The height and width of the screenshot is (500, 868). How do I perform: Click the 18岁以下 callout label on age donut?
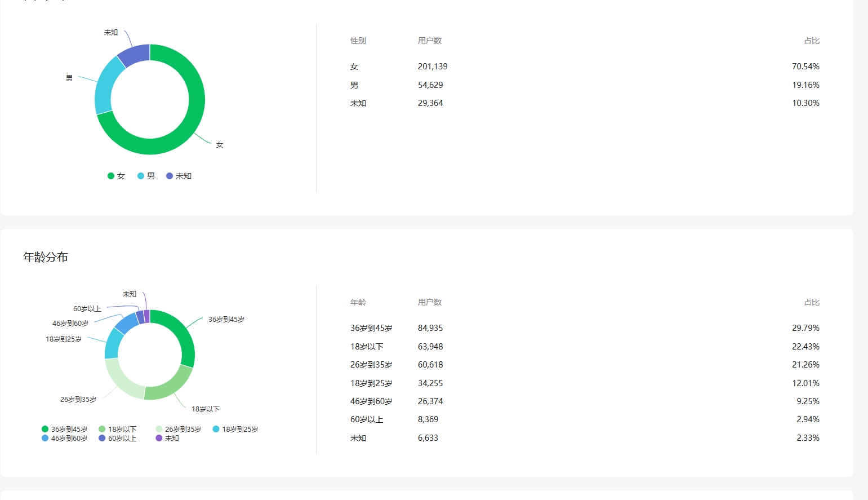206,409
